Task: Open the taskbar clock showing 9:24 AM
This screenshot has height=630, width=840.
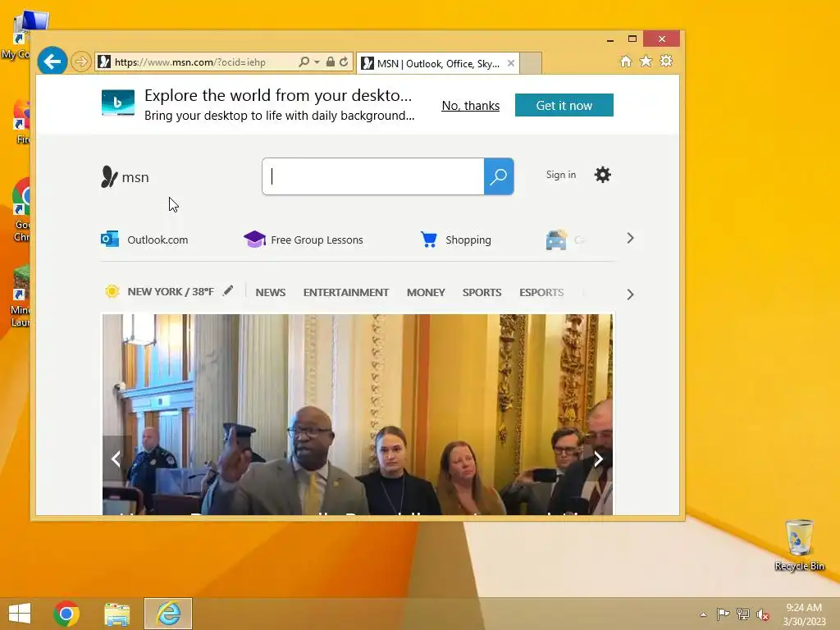Action: click(x=804, y=614)
